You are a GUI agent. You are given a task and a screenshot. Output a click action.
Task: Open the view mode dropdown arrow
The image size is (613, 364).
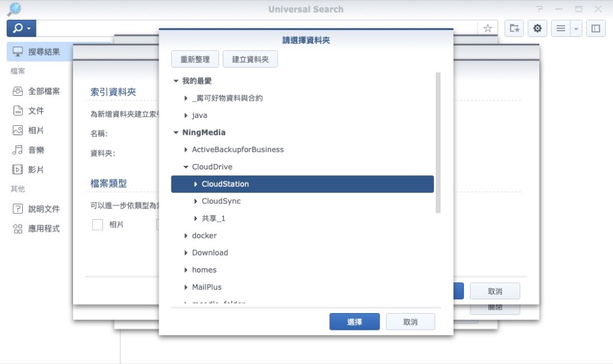(x=576, y=28)
